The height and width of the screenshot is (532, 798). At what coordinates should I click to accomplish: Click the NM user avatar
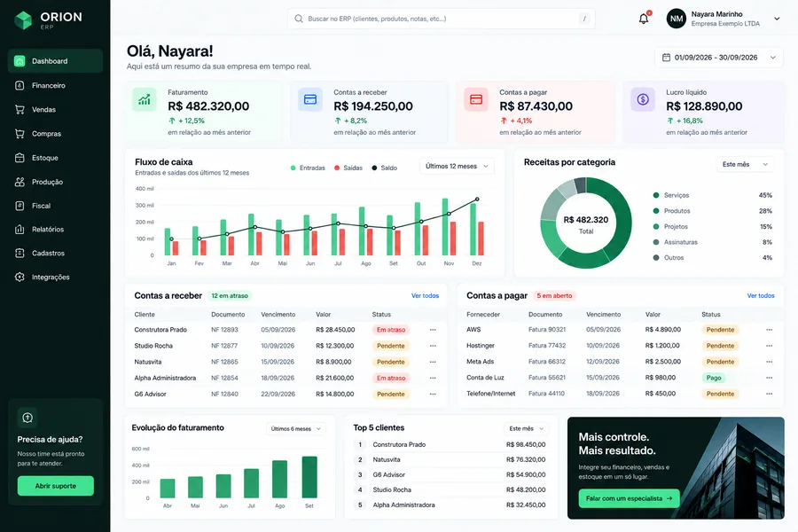click(x=677, y=19)
